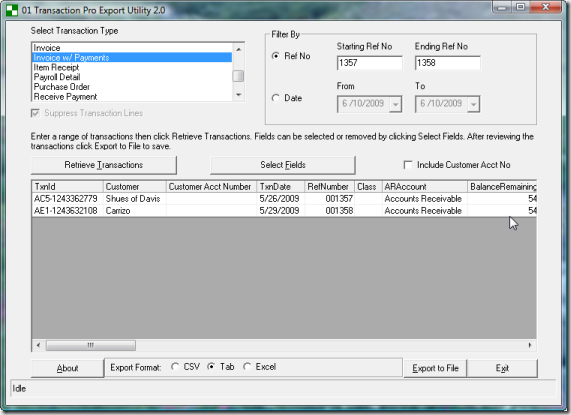Click transaction list scroll up arrow
571x415 pixels.
pos(239,49)
